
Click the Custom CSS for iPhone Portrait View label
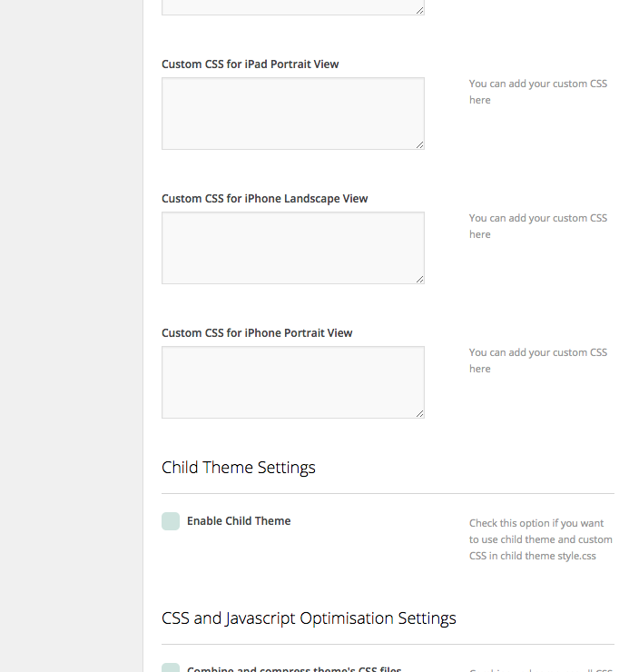pos(257,333)
